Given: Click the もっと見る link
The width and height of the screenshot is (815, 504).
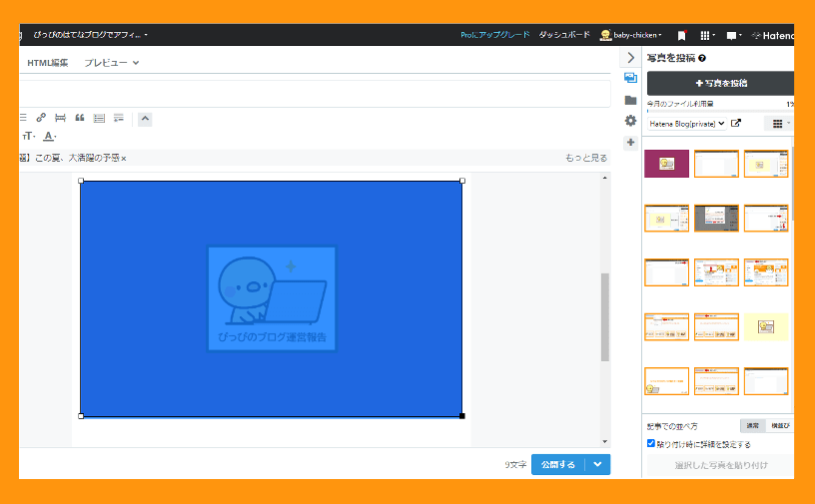Looking at the screenshot, I should [x=586, y=158].
